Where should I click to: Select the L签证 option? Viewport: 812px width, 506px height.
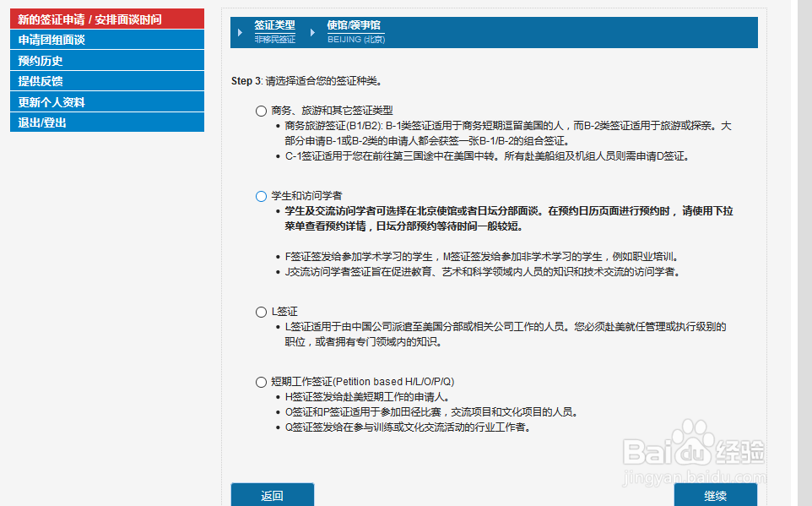click(261, 311)
